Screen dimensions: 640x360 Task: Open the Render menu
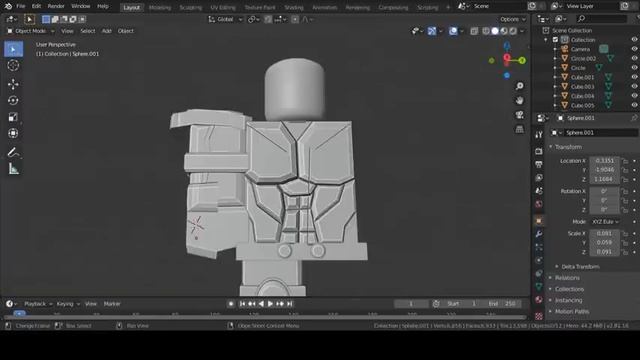point(56,7)
